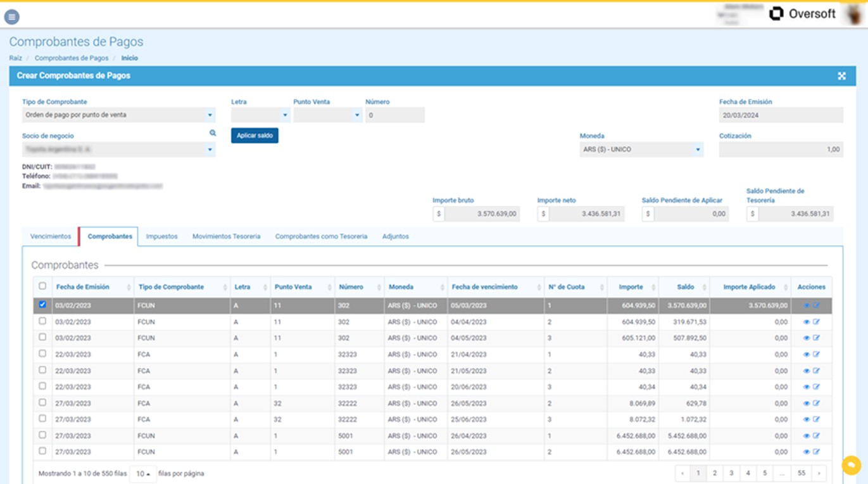Click the Fecha de Emisión input field

point(781,115)
